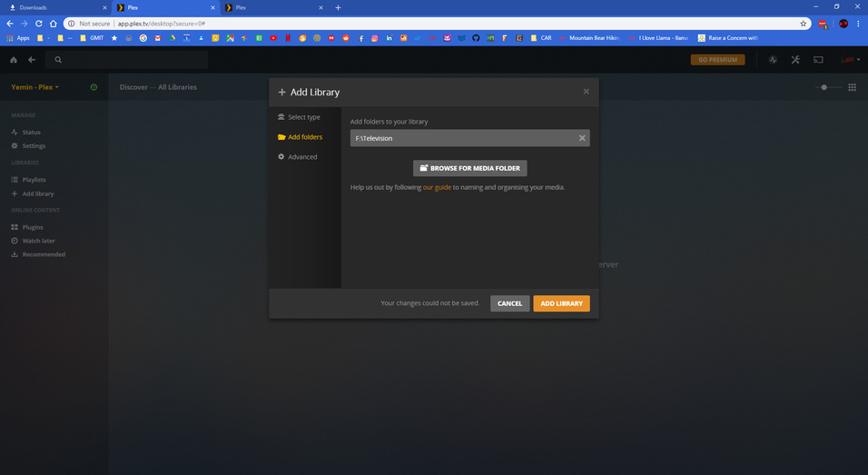Go to Plex home icon
This screenshot has height=475, width=868.
click(x=14, y=60)
